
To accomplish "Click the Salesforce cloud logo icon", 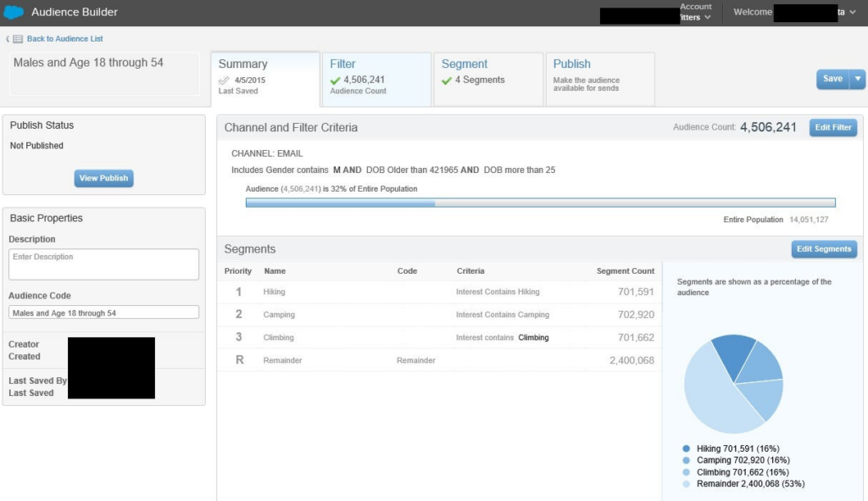I will coord(14,13).
